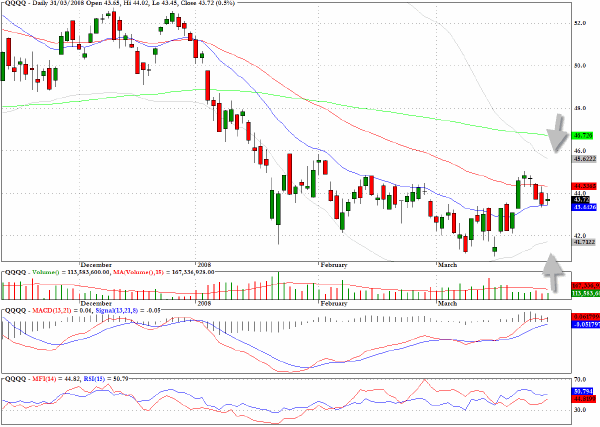Click the gray 41.7122 lower band tag
This screenshot has width=600, height=427.
coord(584,242)
